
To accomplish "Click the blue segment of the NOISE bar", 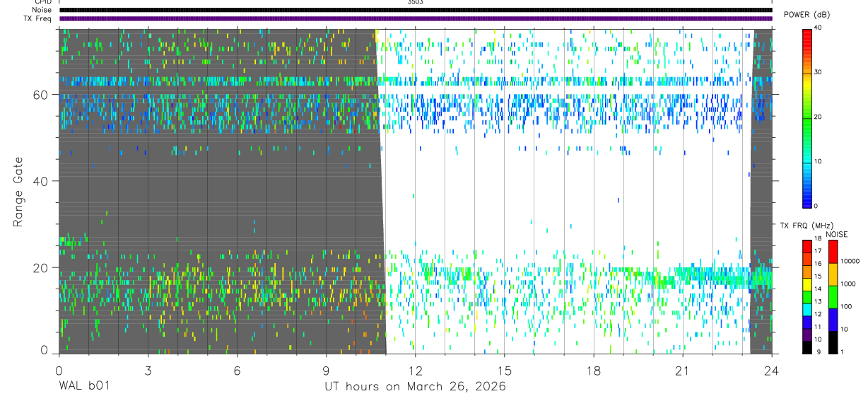I will coord(833,319).
